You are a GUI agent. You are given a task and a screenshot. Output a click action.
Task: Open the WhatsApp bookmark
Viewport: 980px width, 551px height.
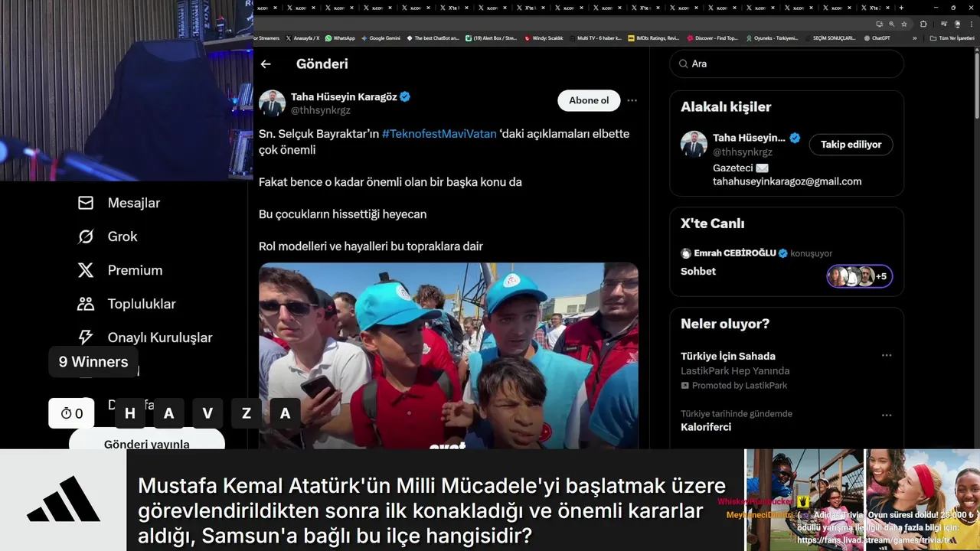340,37
